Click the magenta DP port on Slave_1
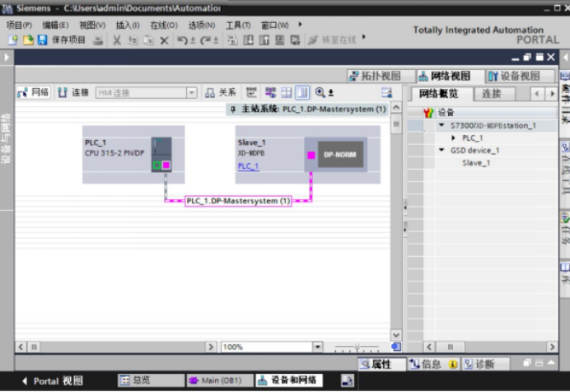Image resolution: width=570 pixels, height=392 pixels. click(x=311, y=155)
